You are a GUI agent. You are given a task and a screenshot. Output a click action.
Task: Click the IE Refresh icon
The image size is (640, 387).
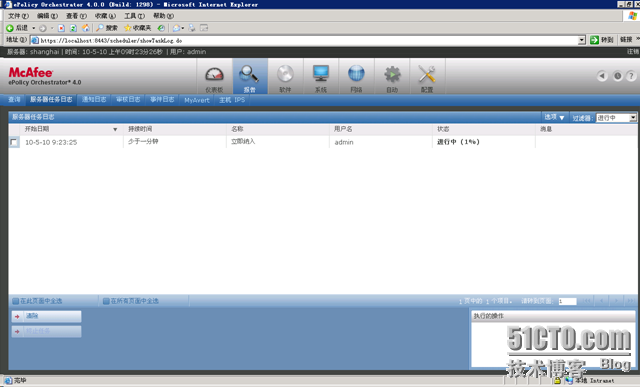pos(73,28)
